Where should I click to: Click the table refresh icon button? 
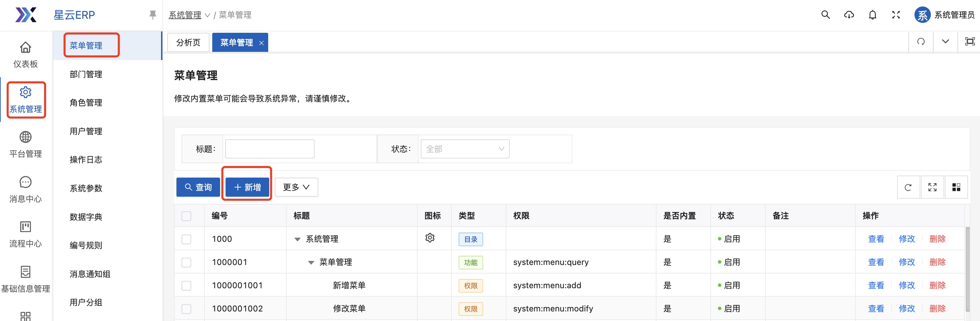point(908,187)
